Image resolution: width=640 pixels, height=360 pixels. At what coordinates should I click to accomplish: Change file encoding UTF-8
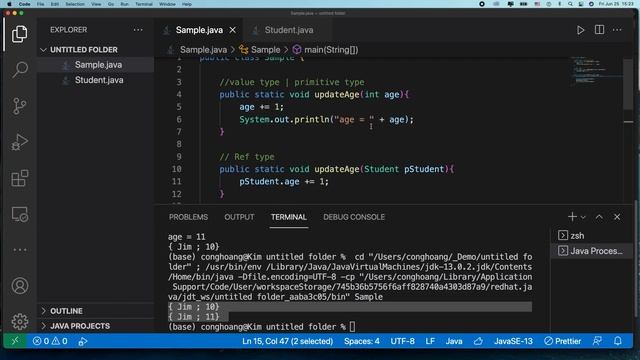(x=402, y=341)
